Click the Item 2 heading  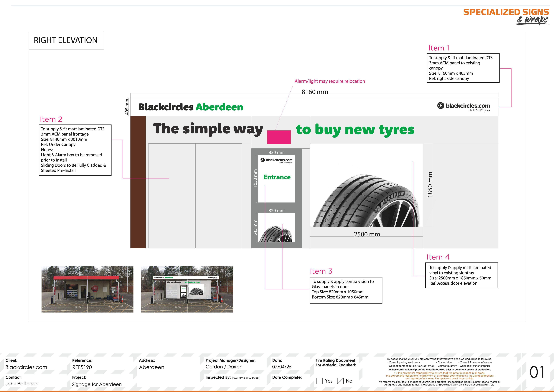pos(51,119)
